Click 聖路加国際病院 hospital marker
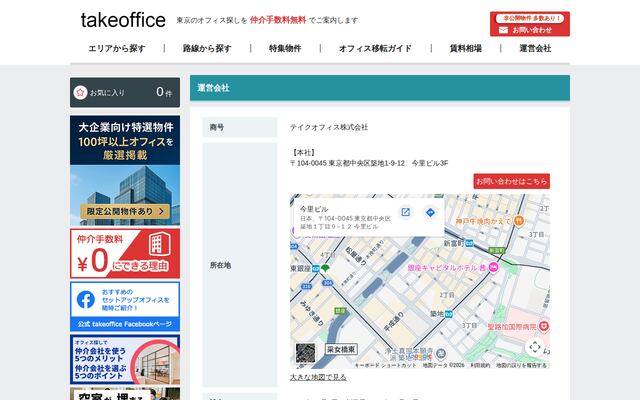Viewport: 640px width, 400px height. [x=543, y=326]
